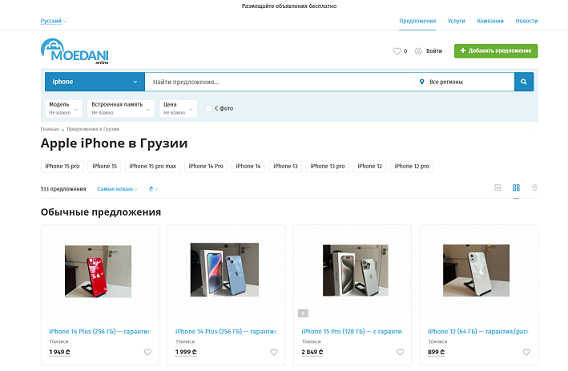Click Предложения в Грузии breadcrumb

(x=93, y=129)
